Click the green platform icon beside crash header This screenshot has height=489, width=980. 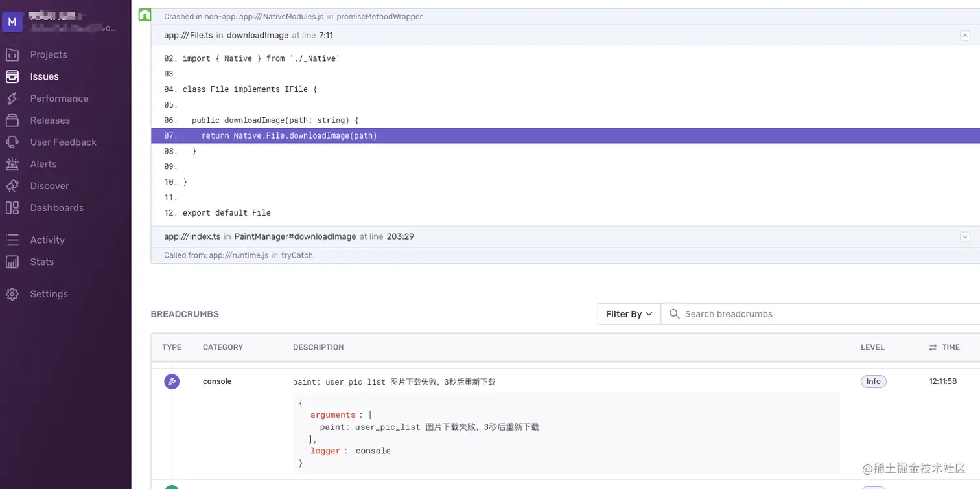(x=145, y=15)
